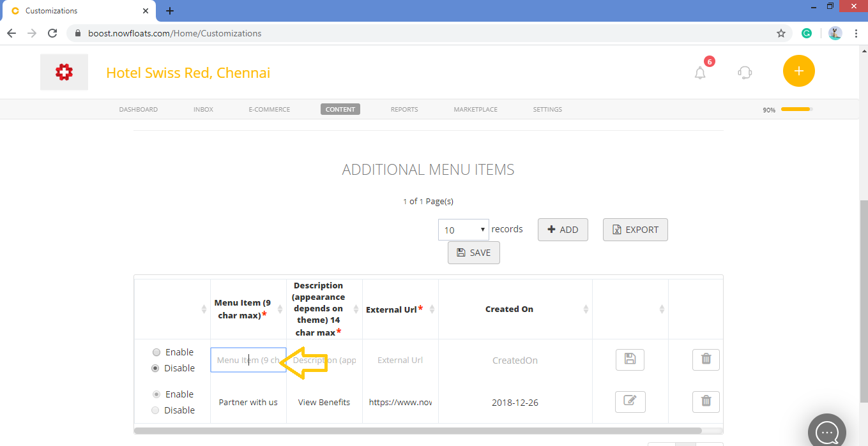Close the Customizations tab
The image size is (868, 446).
(146, 11)
